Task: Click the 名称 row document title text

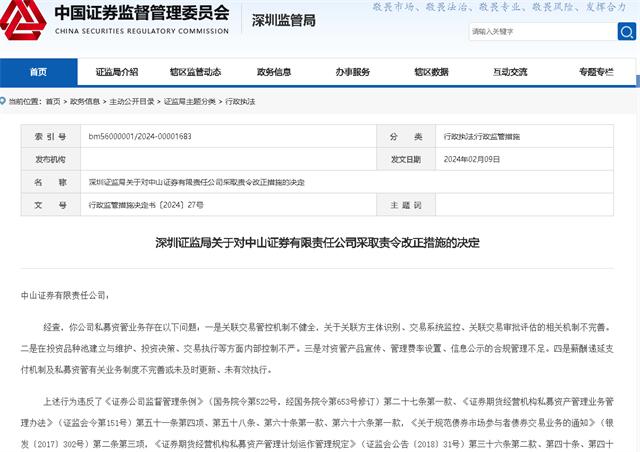Action: point(197,182)
